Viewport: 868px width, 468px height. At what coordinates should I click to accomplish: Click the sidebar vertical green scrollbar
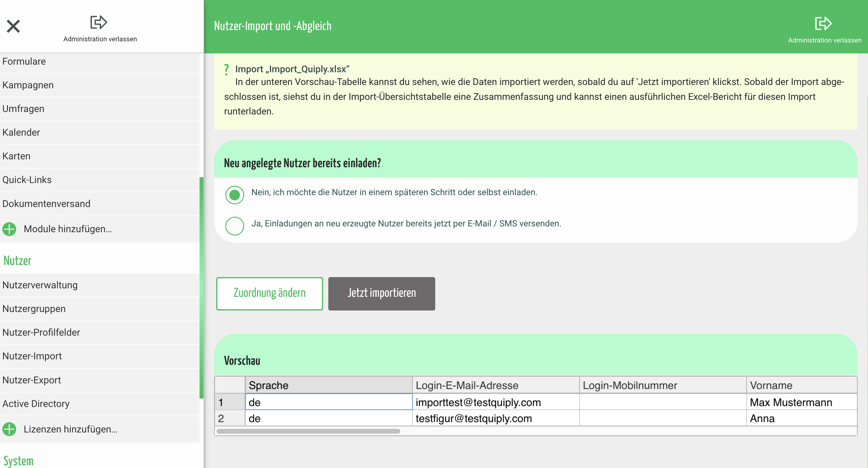pos(201,288)
